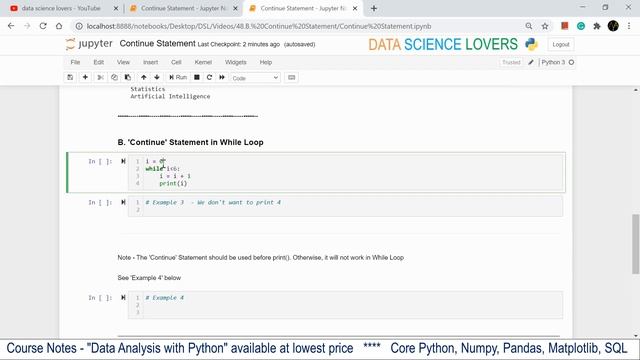
Task: Close the YouTube browser tab
Action: point(116,8)
